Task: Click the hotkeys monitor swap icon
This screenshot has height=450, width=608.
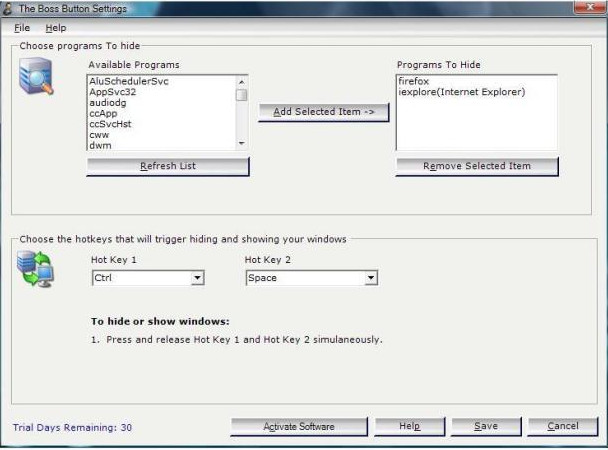Action: (x=37, y=270)
